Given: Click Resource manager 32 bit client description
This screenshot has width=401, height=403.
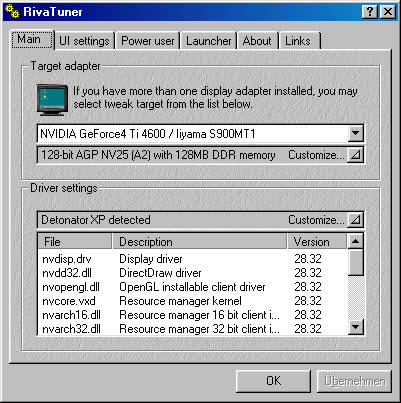Looking at the screenshot, I should tap(199, 329).
